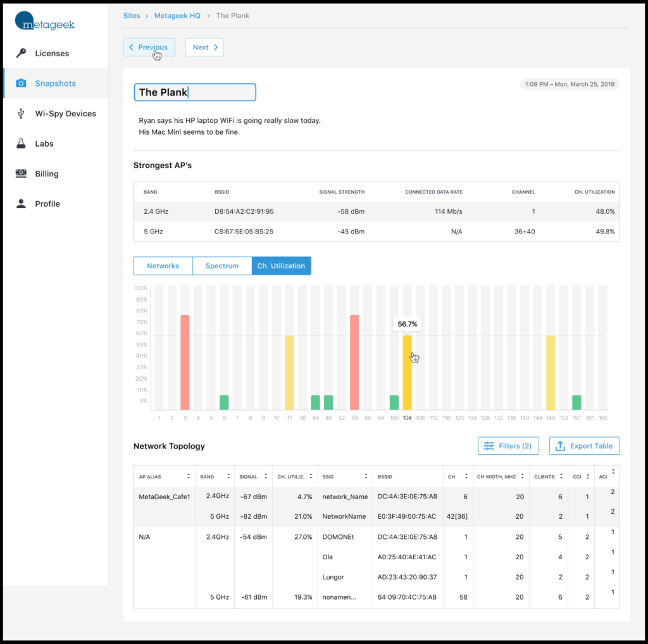Screen dimensions: 648x644
Task: Sort table by SSID column
Action: tap(366, 476)
